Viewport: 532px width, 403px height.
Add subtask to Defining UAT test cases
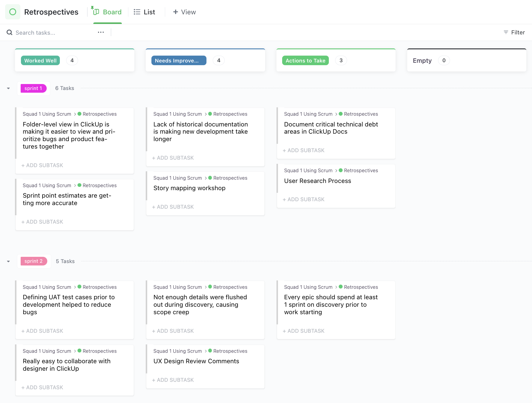42,331
